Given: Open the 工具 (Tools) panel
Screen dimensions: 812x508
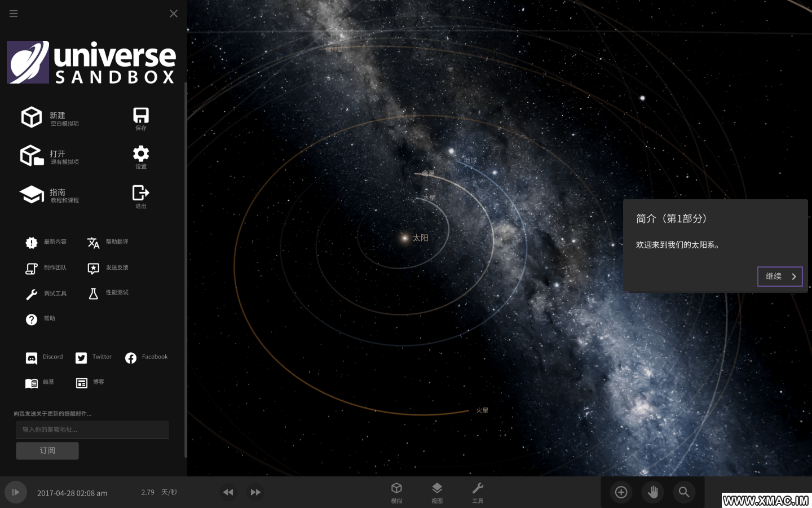Looking at the screenshot, I should [x=478, y=492].
